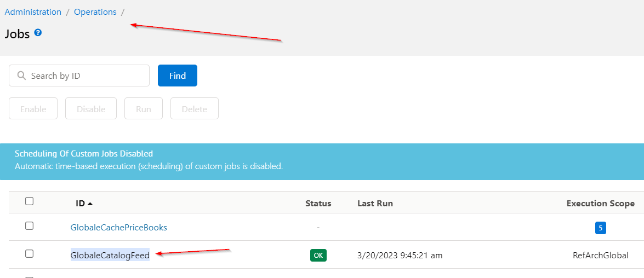Open the GlobaleCatalogFeed job
This screenshot has width=644, height=278.
point(110,255)
